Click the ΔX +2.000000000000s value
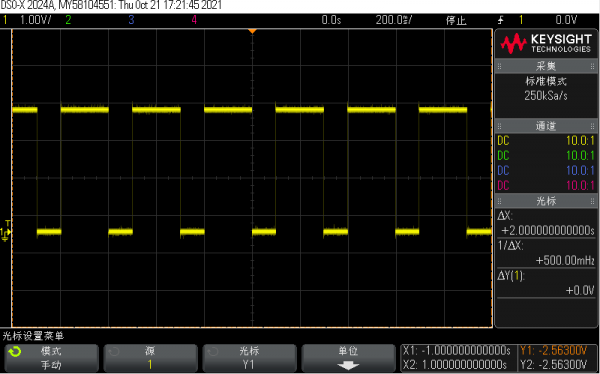The height and width of the screenshot is (374, 600). pos(548,230)
